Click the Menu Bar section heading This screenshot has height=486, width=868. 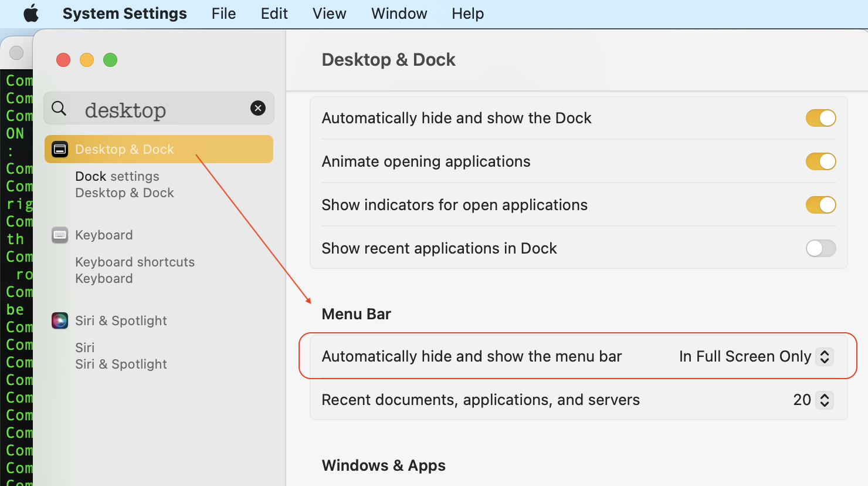point(357,314)
